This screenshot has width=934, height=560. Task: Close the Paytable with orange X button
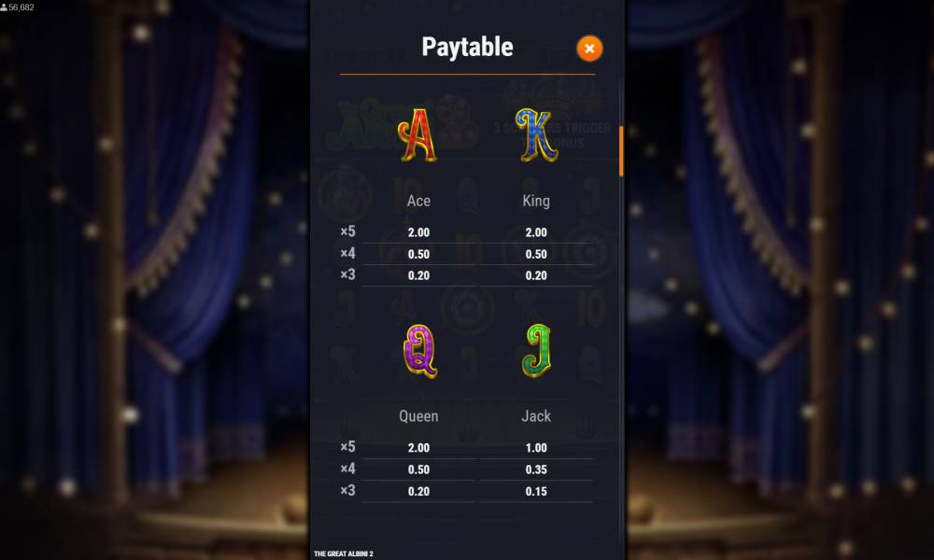(x=589, y=49)
